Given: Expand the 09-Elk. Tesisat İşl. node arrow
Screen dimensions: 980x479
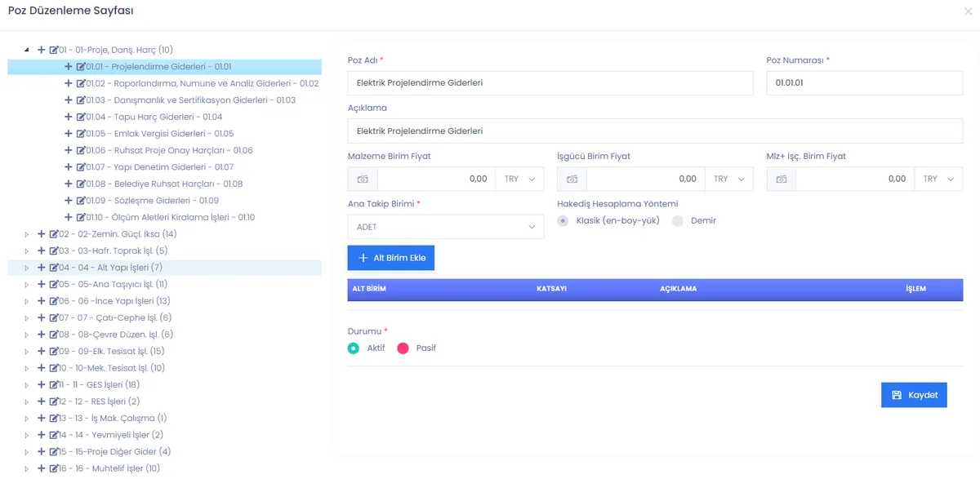Looking at the screenshot, I should [27, 351].
